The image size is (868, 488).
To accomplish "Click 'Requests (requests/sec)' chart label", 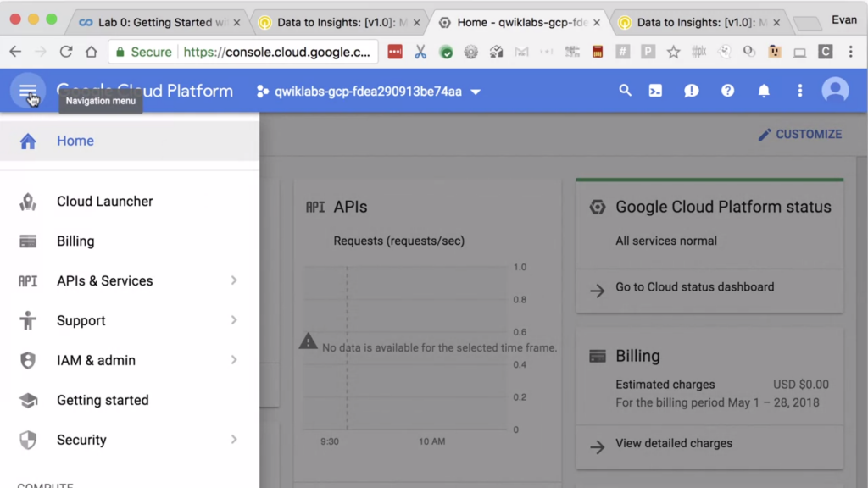I will coord(398,241).
